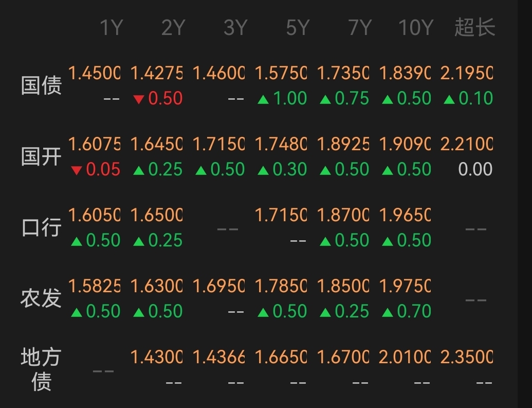Open the 国开 row label
Viewport: 532px width, 408px height.
tap(42, 156)
